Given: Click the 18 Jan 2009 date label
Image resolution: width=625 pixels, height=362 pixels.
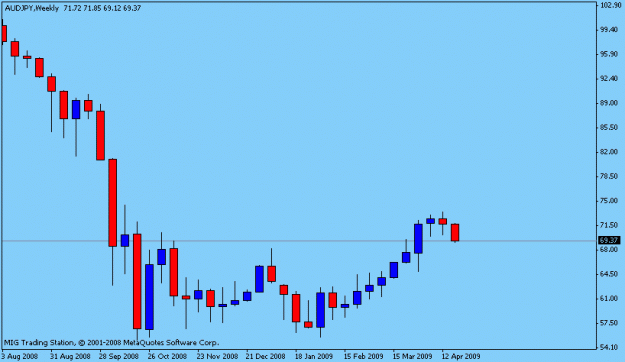Looking at the screenshot, I should (x=314, y=356).
